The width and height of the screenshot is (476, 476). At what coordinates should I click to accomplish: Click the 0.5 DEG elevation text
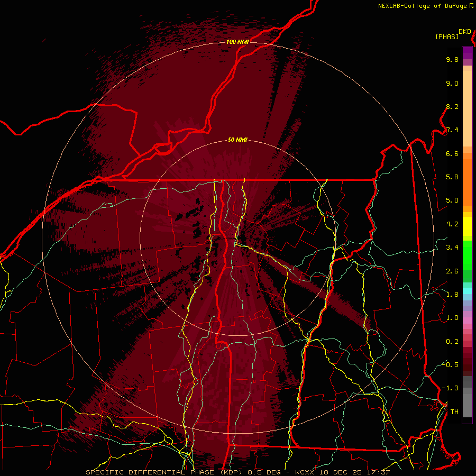pos(264,472)
